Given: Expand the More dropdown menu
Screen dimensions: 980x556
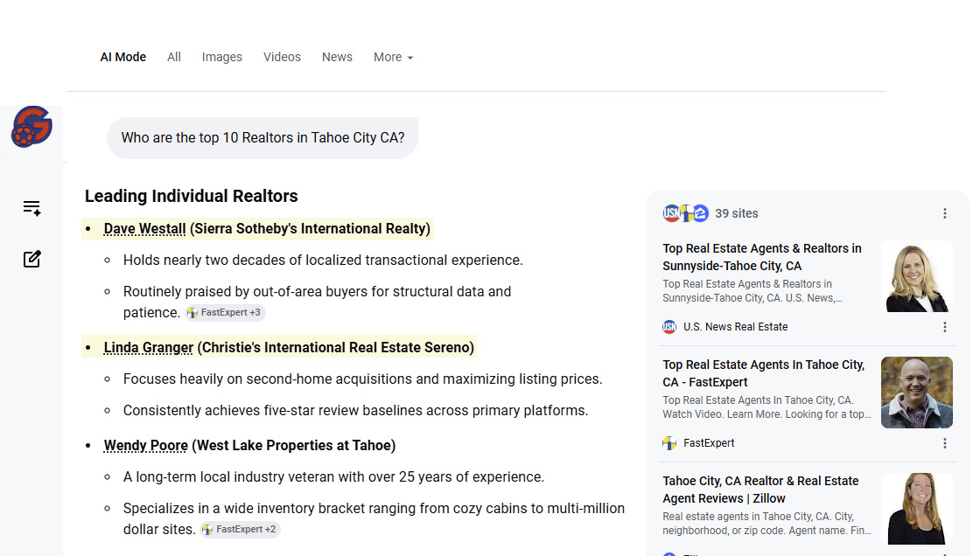Looking at the screenshot, I should 393,57.
